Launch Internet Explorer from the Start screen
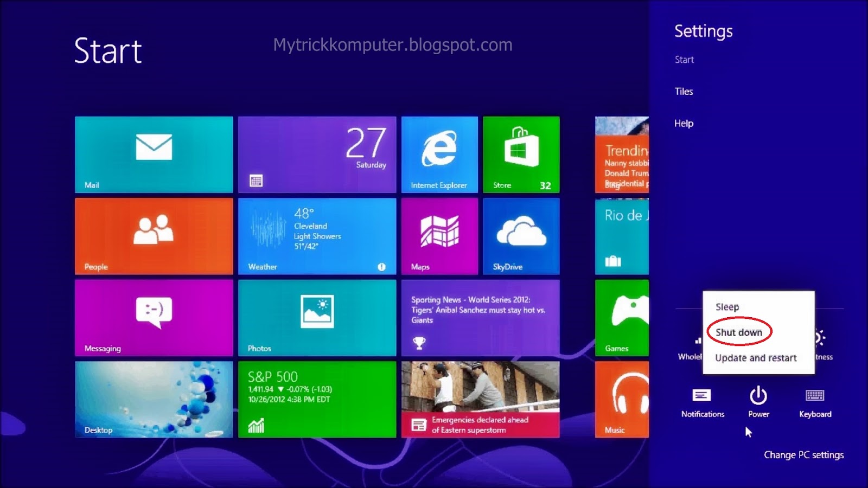The height and width of the screenshot is (488, 868). click(439, 155)
